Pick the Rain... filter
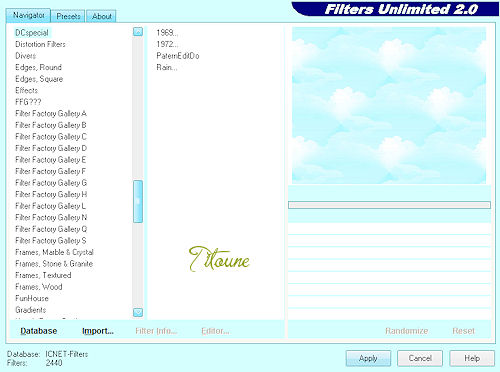 coord(167,67)
